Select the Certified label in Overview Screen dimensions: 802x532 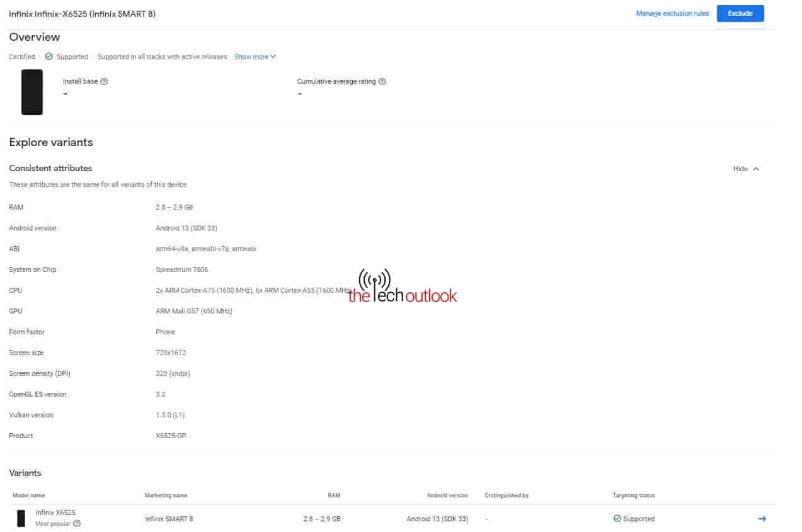click(21, 57)
